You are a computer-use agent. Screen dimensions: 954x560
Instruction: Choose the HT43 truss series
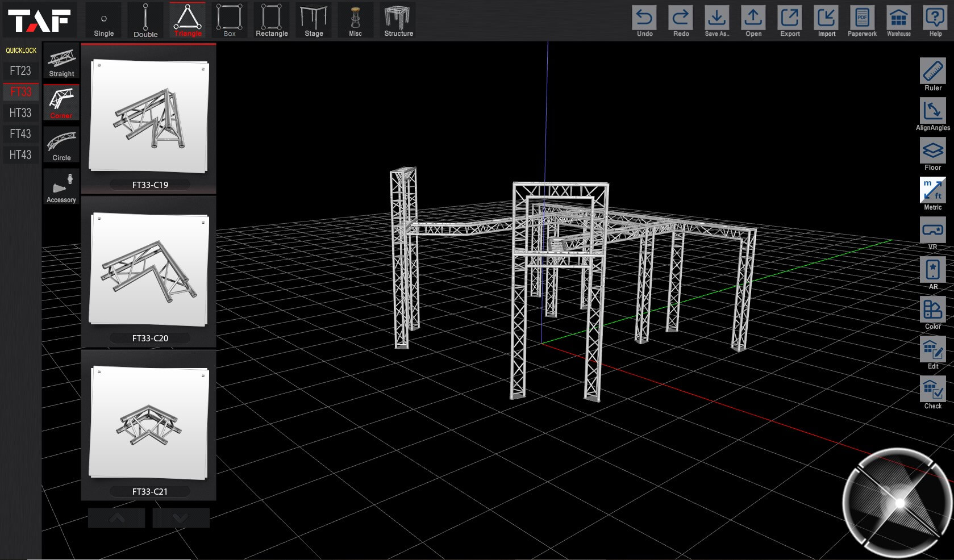click(x=20, y=154)
